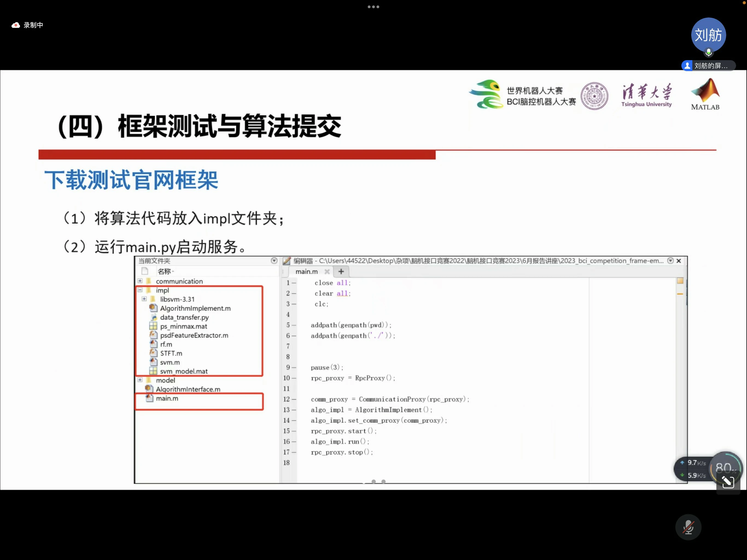Open current folder panel dropdown arrow

point(274,260)
